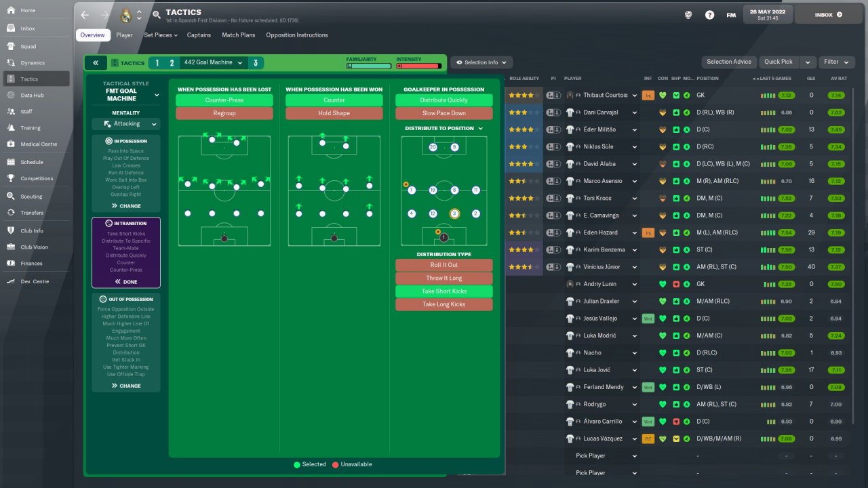This screenshot has width=868, height=488.
Task: Toggle the Distribute Quickly instruction
Action: pyautogui.click(x=444, y=100)
